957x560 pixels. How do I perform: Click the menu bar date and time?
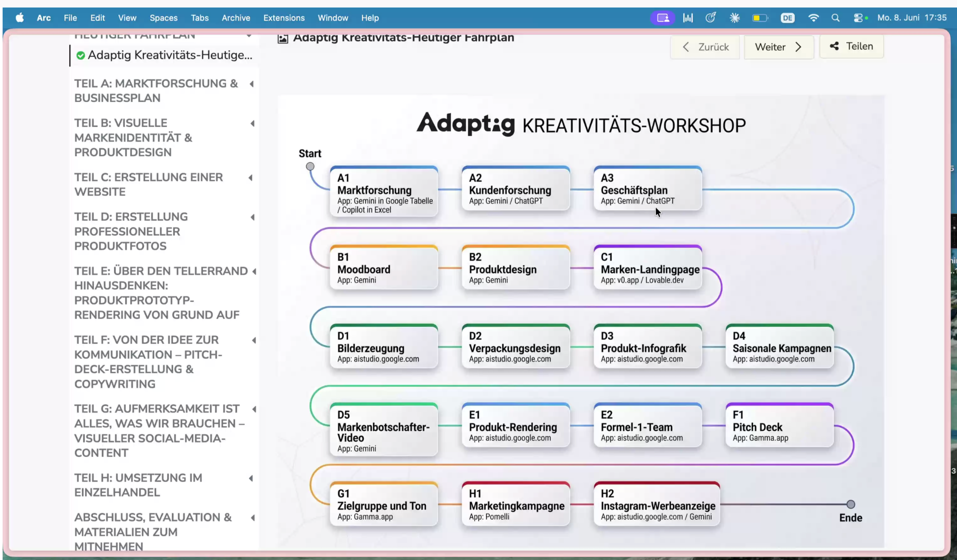pos(912,18)
